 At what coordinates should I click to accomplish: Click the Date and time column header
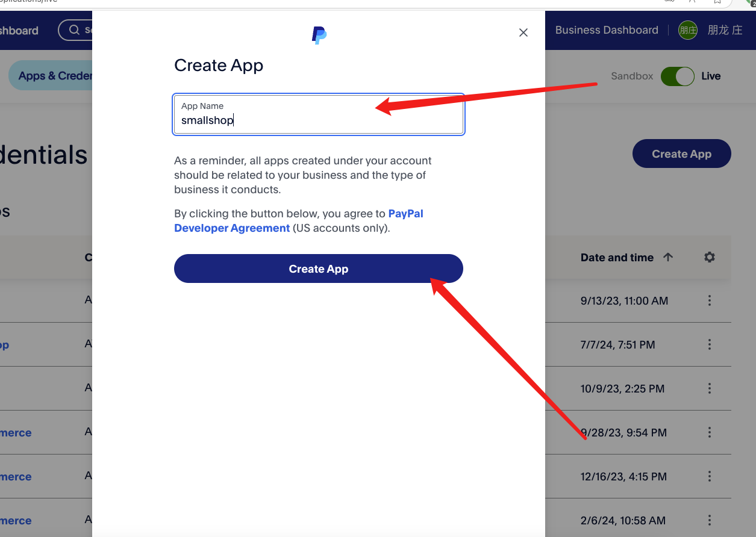coord(617,257)
